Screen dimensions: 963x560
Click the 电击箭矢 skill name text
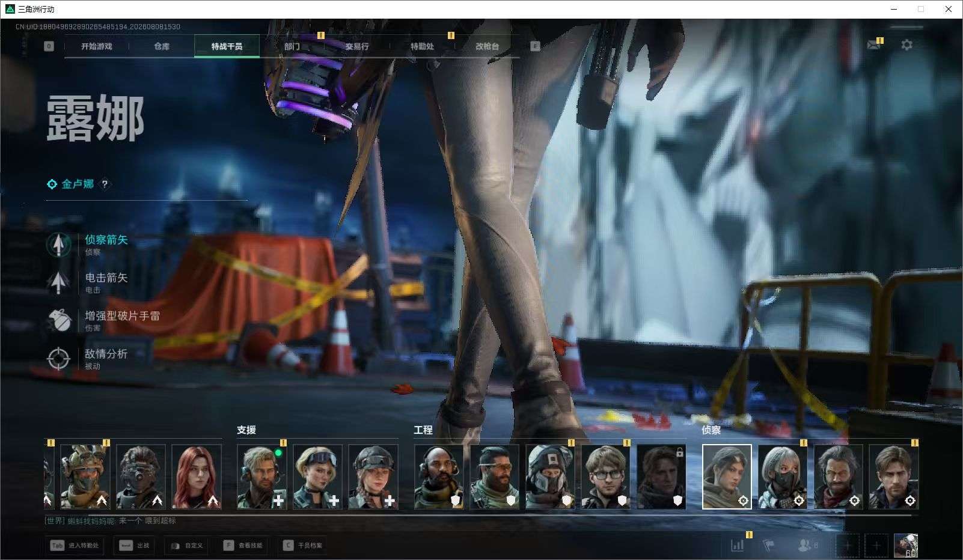[x=106, y=278]
